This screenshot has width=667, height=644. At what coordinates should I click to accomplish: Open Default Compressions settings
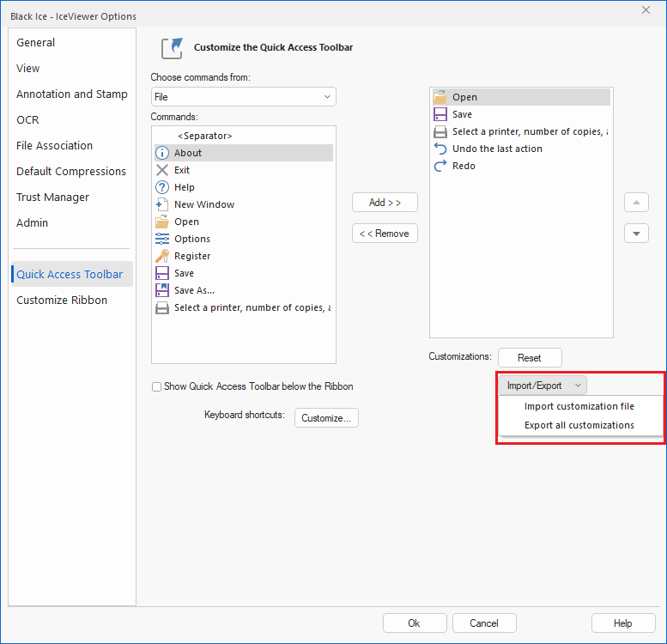[71, 172]
